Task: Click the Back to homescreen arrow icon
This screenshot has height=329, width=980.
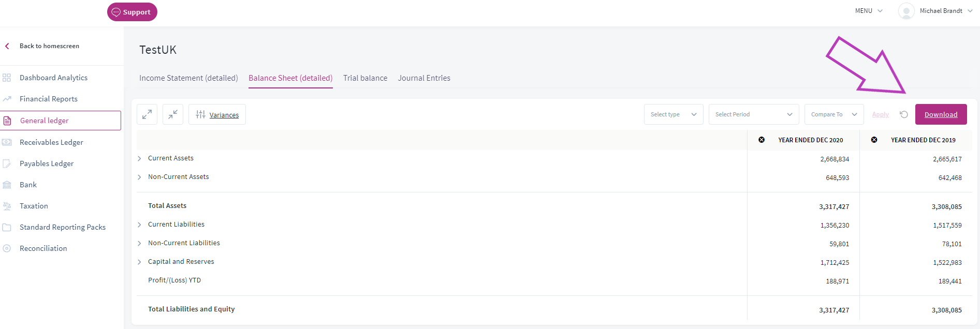Action: (7, 46)
